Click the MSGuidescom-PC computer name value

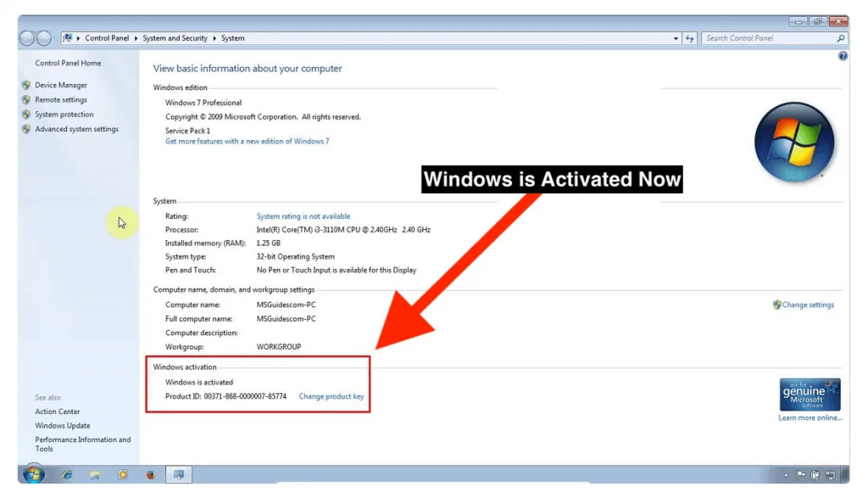[287, 305]
